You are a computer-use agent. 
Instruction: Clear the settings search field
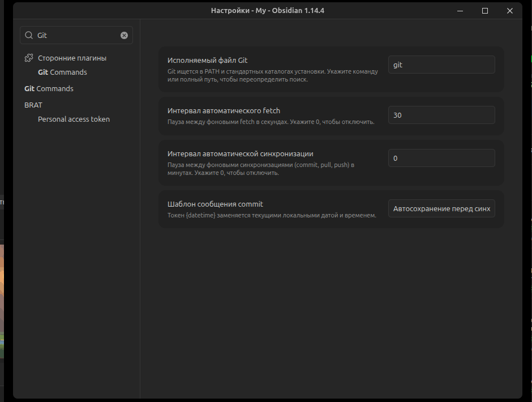pos(124,35)
